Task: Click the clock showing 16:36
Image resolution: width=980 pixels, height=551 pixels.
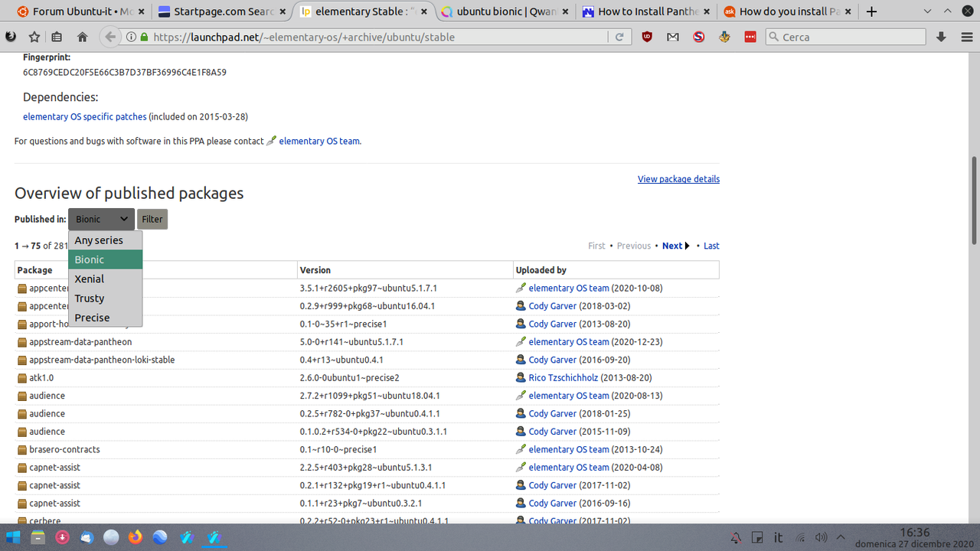Action: point(914,533)
